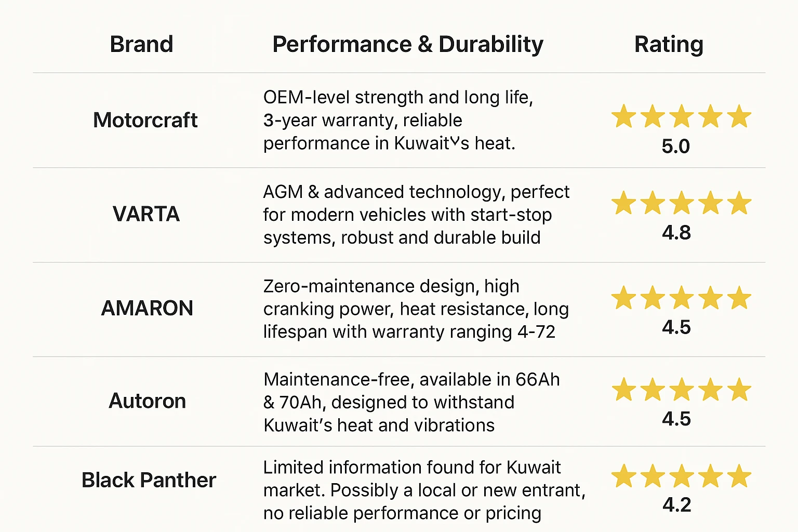Click the Performance & Durability column header
Image resolution: width=798 pixels, height=532 pixels.
click(x=408, y=44)
